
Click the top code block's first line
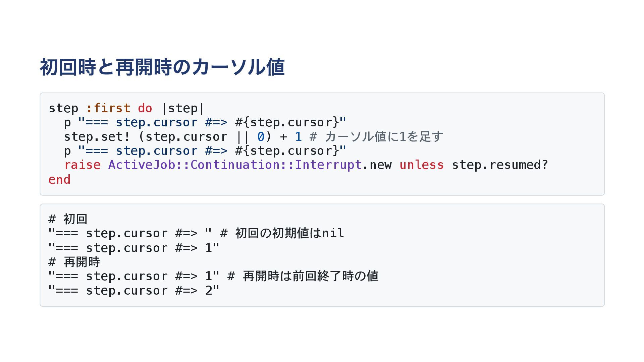126,108
